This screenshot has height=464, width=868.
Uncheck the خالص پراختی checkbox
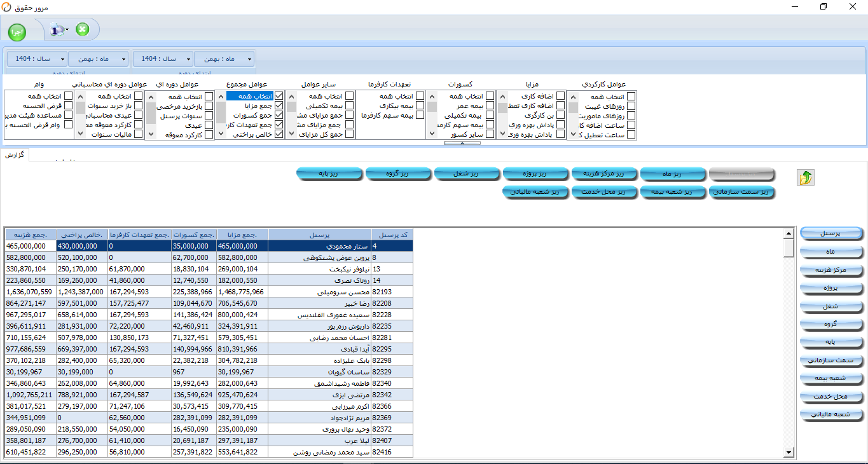279,135
